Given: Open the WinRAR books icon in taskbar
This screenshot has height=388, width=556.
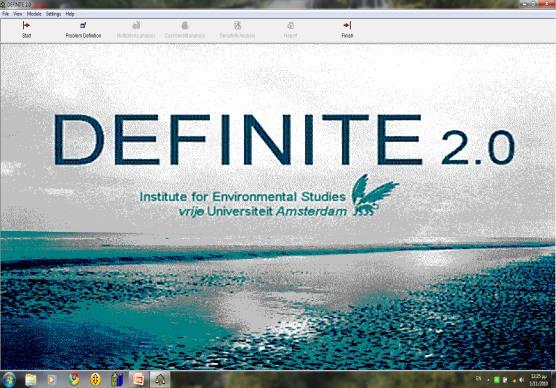Looking at the screenshot, I should [117, 379].
